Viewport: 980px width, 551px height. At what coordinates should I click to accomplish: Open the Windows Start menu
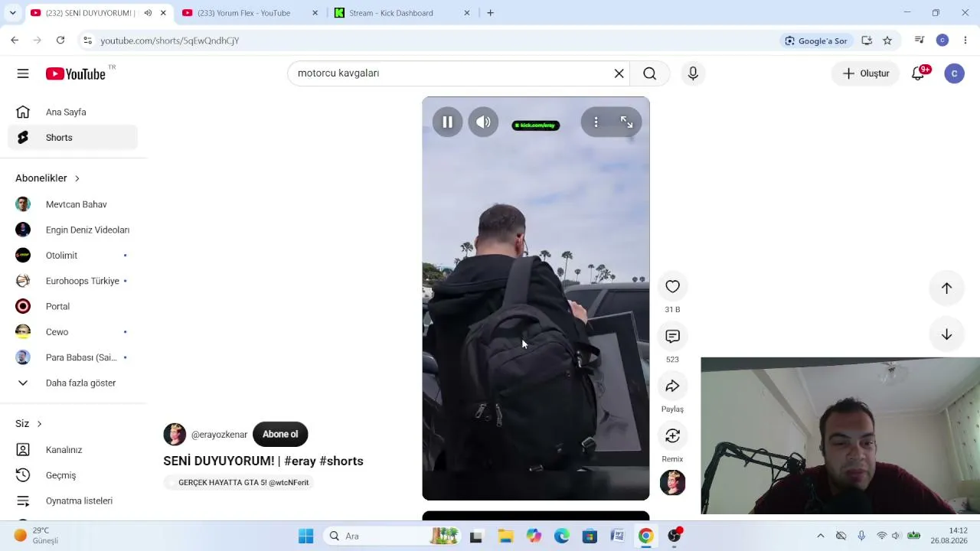tap(305, 536)
